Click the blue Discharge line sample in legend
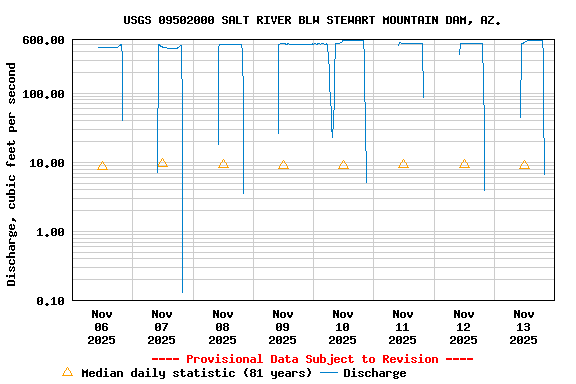Image resolution: width=576 pixels, height=384 pixels. [x=329, y=373]
